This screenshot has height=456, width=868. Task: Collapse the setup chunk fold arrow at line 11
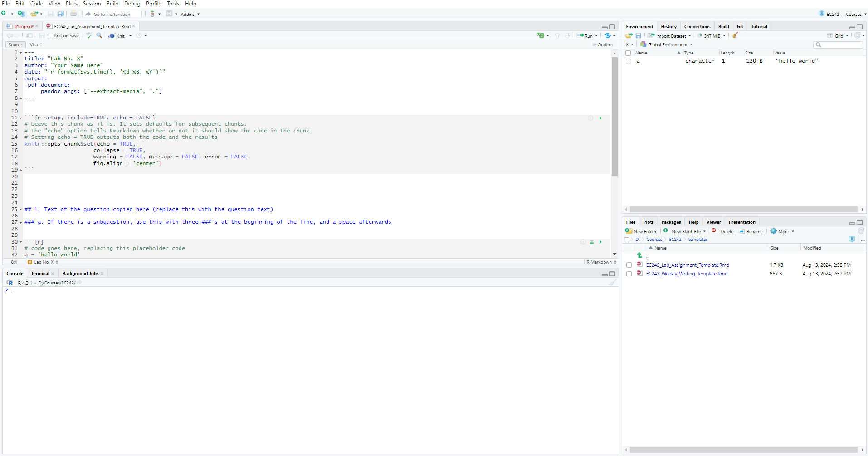click(x=20, y=118)
